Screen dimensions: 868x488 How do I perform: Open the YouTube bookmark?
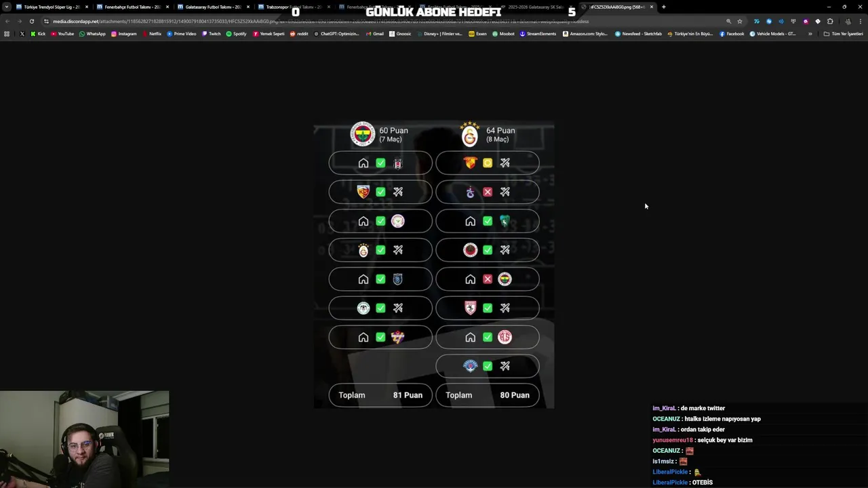tap(62, 34)
